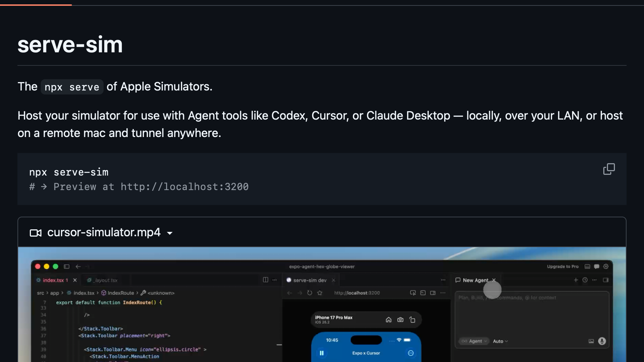644x362 pixels.
Task: Take a simulator screenshot with camera icon
Action: click(400, 320)
